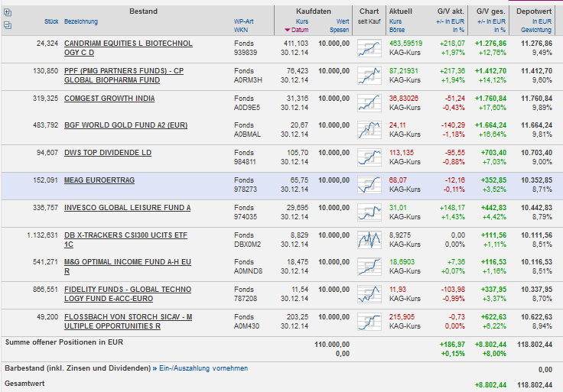Open the DWS TOP DIVIDENDE LD link

[x=108, y=153]
